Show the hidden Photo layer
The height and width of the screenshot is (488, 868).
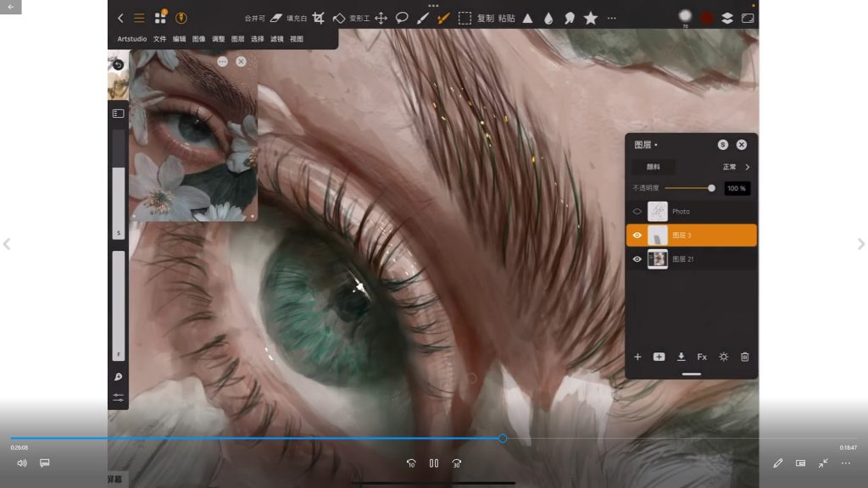coord(637,212)
